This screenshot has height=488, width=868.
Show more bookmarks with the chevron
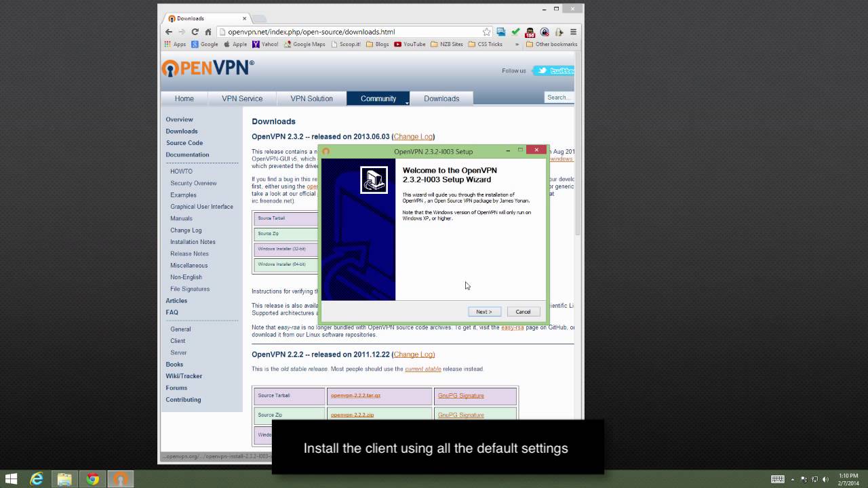pyautogui.click(x=517, y=44)
